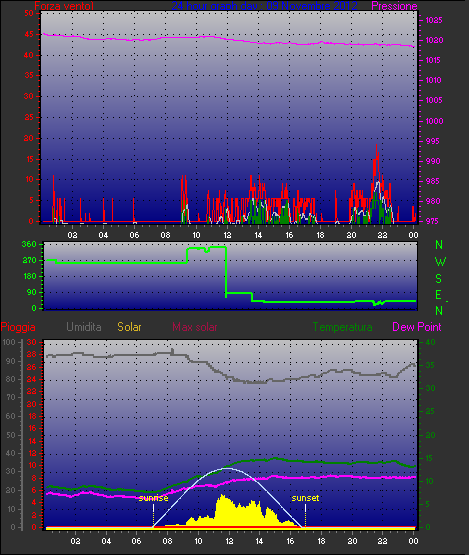Click the 100 humidity axis value
This screenshot has height=555, width=469.
pos(9,342)
